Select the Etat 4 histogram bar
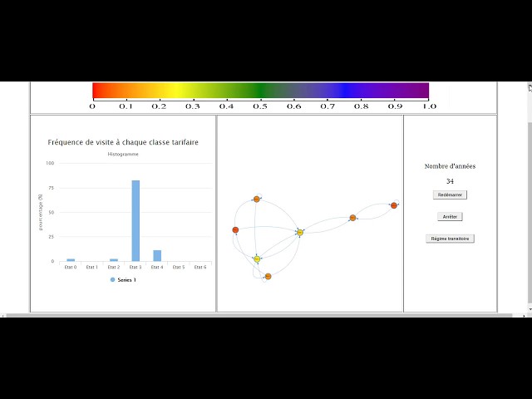The width and height of the screenshot is (532, 399). point(157,256)
